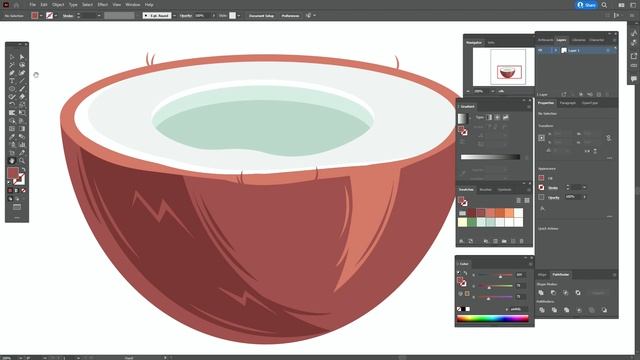Screen dimensions: 640x360
Task: Select the Gradient tool in toolbar
Action: point(22,129)
